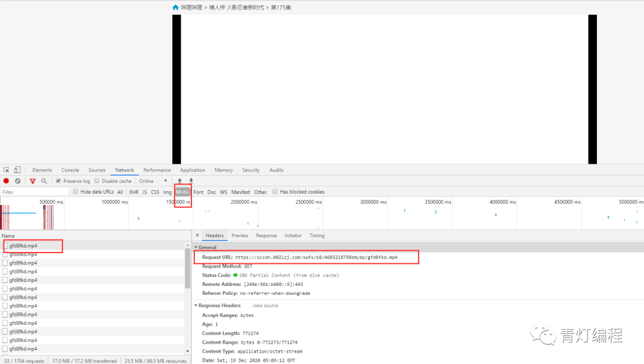Click the import HAR upload arrow
This screenshot has width=644, height=364.
pos(179,181)
